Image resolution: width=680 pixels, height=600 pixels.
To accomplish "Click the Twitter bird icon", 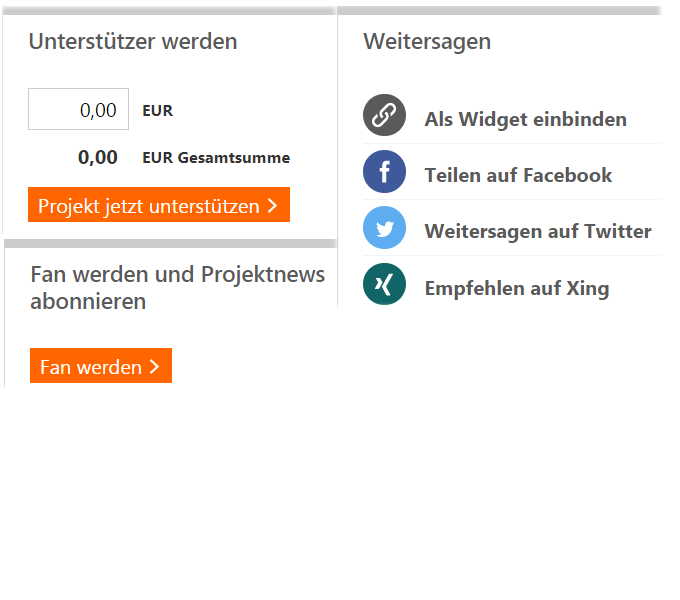I will [384, 228].
